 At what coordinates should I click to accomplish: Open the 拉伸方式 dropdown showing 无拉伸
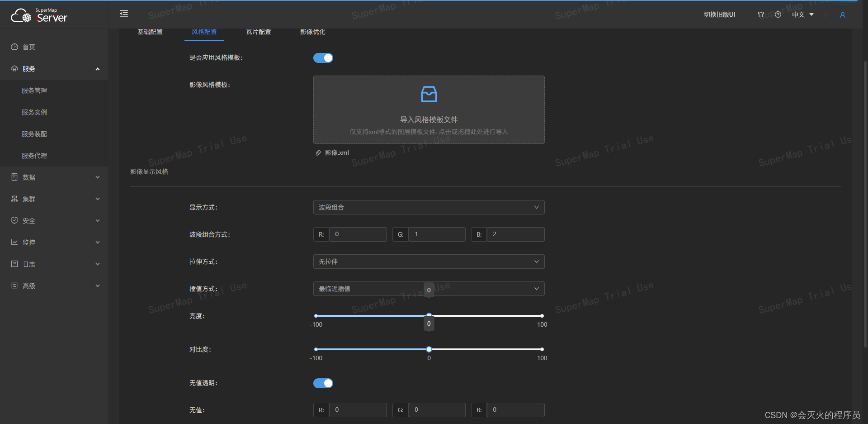(429, 261)
